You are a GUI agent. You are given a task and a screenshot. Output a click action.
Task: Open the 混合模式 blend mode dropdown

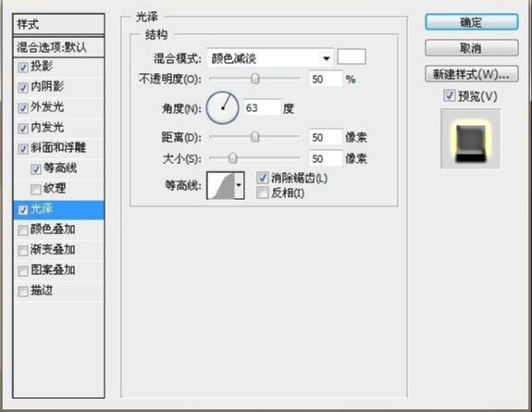(x=270, y=58)
